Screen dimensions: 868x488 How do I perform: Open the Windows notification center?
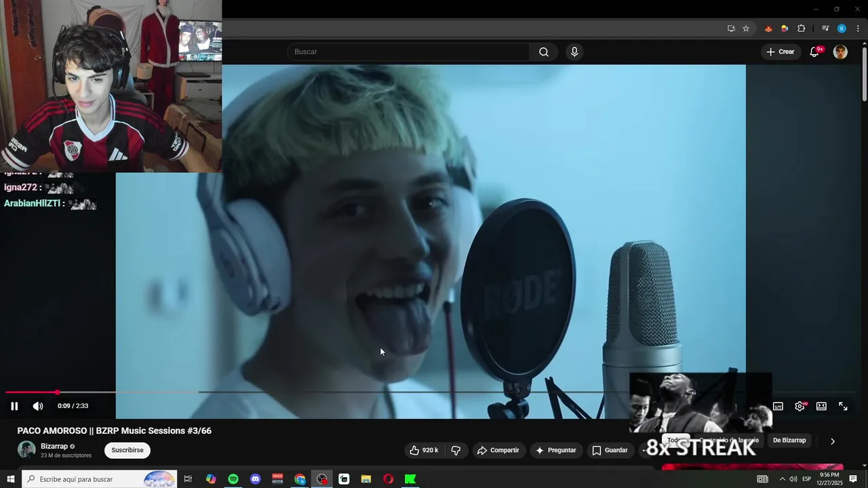tap(853, 479)
